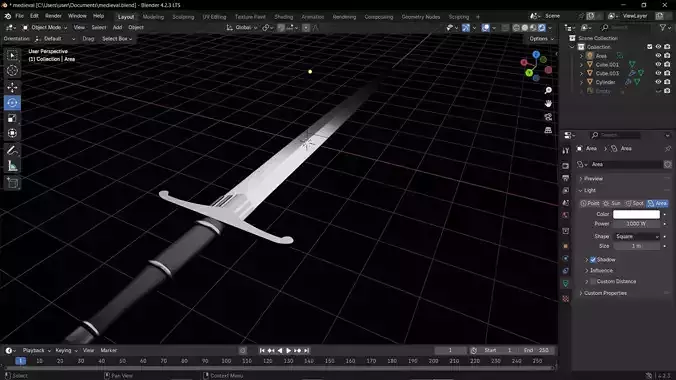
Task: Switch to wireframe viewport shading
Action: (x=516, y=28)
